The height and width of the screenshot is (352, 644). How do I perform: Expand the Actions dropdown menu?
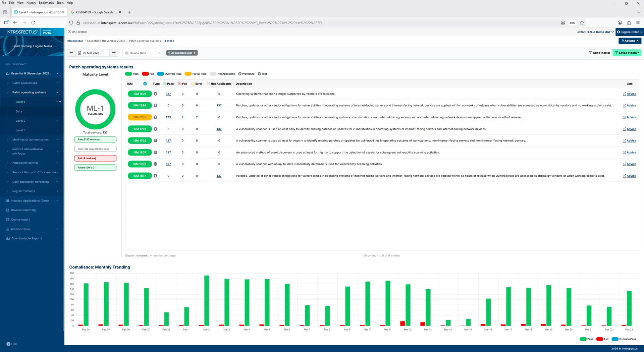630,41
